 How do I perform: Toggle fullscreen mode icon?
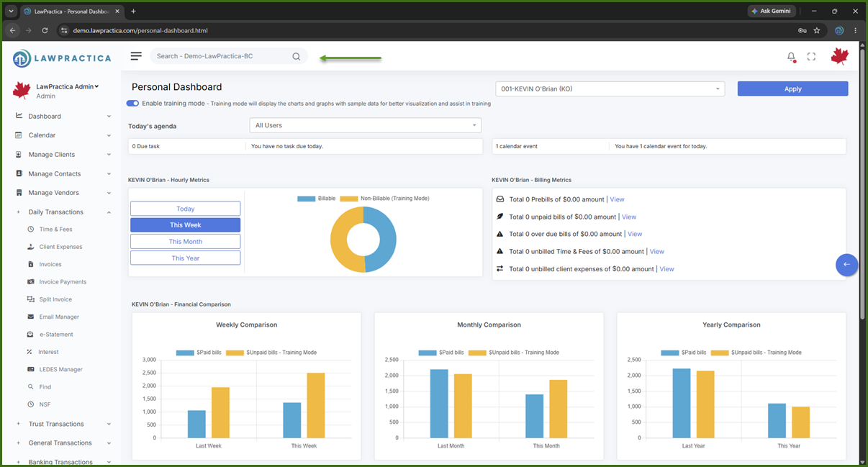[811, 57]
